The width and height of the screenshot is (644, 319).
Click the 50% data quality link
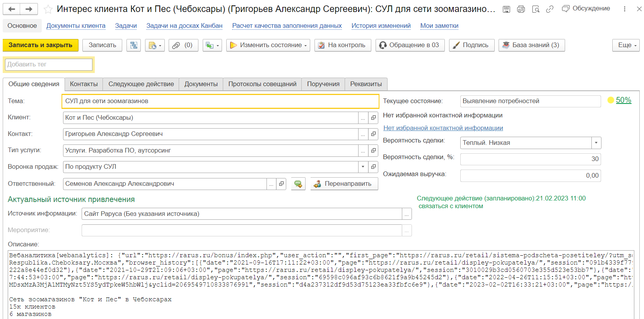point(624,100)
